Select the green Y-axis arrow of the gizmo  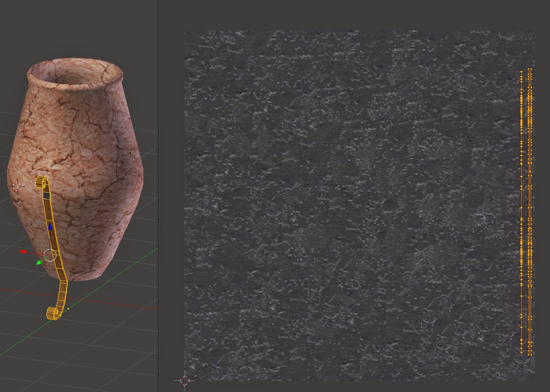(x=39, y=262)
